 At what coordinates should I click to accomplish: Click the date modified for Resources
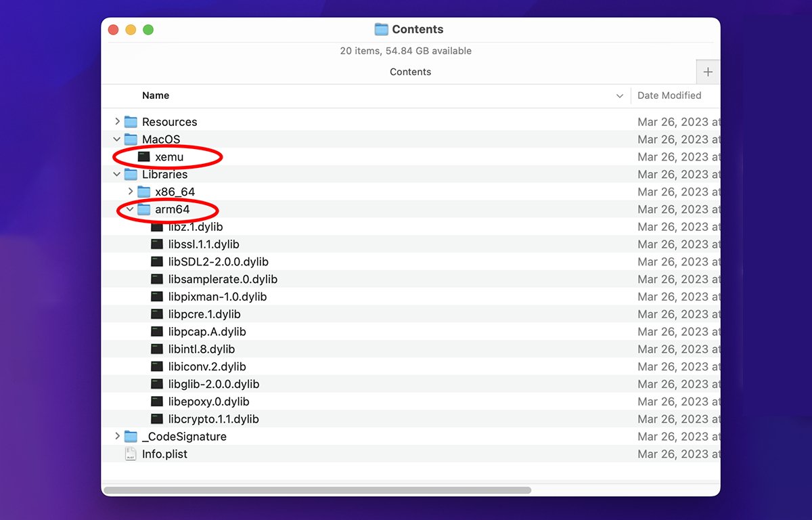click(679, 122)
